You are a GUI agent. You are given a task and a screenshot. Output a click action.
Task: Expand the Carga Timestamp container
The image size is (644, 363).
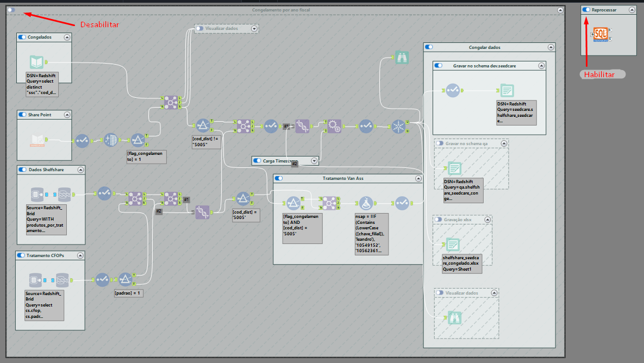coord(314,161)
